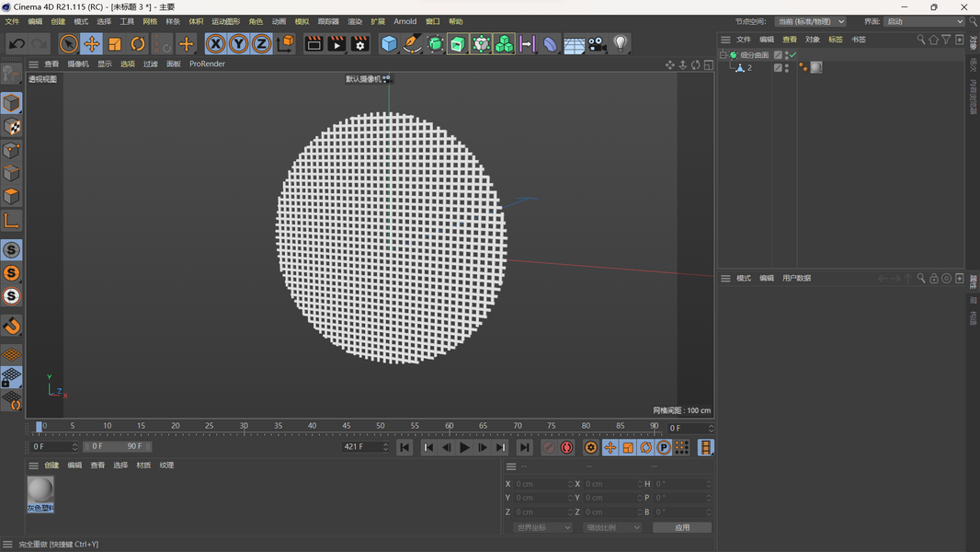Collapse the 细分曲面 object tree
The image size is (980, 552).
tap(724, 55)
